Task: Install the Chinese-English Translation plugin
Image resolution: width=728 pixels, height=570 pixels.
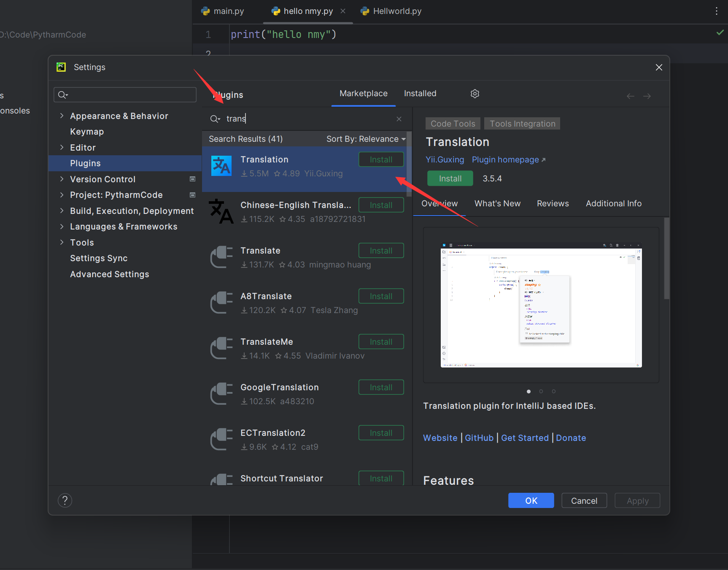Action: pos(381,205)
